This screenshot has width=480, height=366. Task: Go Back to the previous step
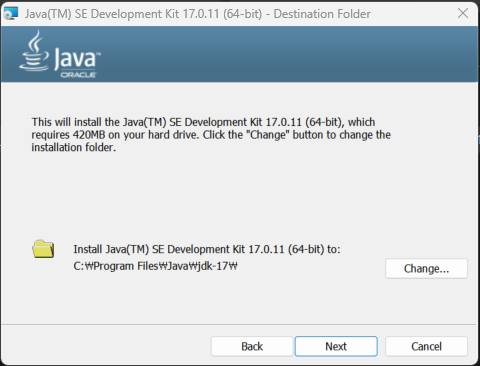coord(252,346)
